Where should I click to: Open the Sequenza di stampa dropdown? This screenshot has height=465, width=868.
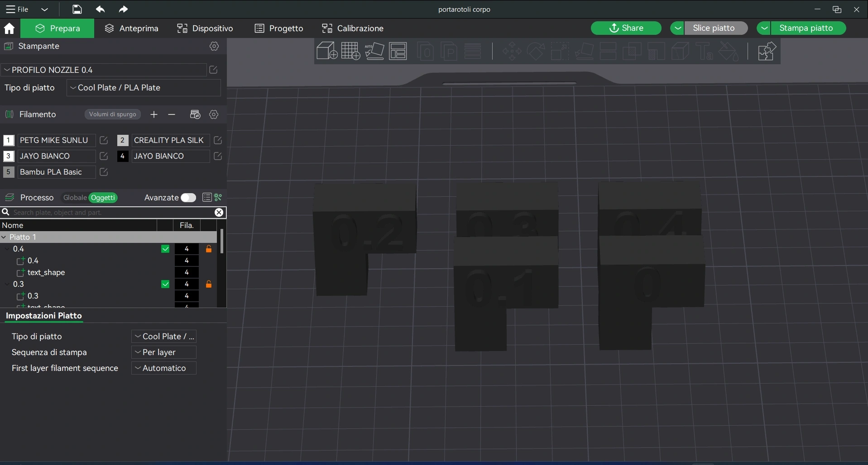click(163, 352)
